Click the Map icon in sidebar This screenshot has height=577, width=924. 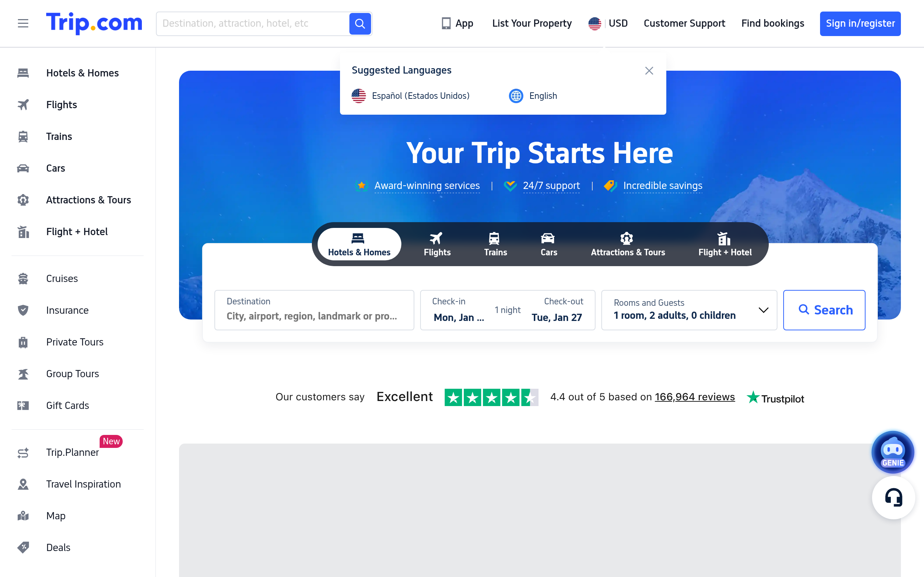click(23, 516)
